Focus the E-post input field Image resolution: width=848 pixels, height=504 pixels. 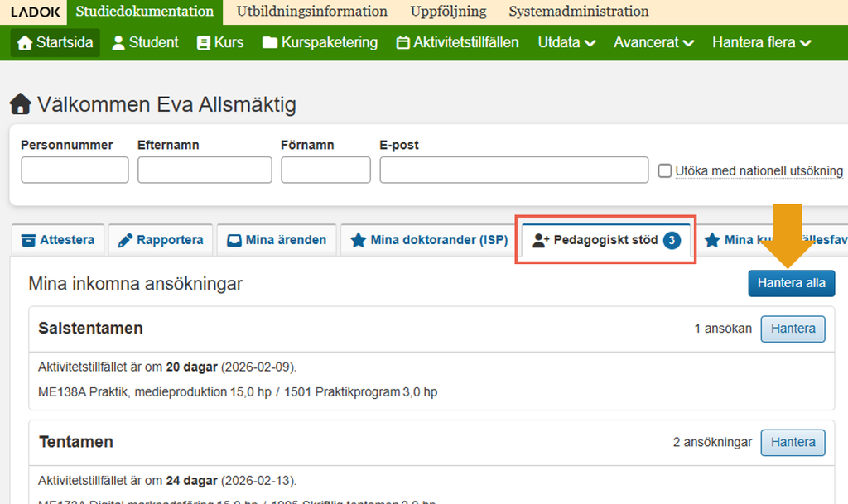click(513, 170)
